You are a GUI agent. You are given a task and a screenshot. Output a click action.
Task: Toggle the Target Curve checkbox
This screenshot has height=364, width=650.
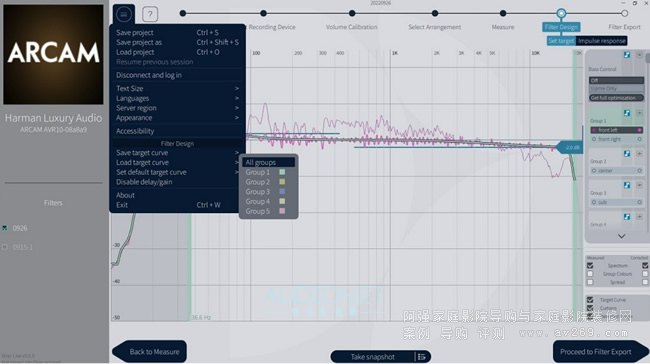click(x=590, y=299)
